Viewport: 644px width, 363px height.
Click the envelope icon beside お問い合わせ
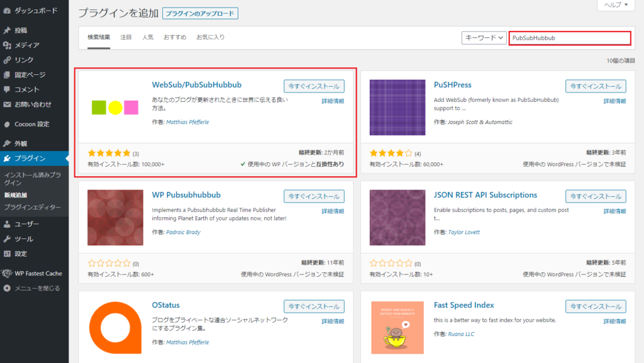click(7, 104)
